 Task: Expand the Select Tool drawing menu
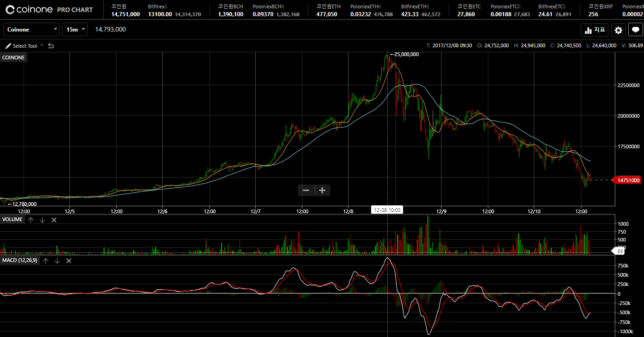24,46
